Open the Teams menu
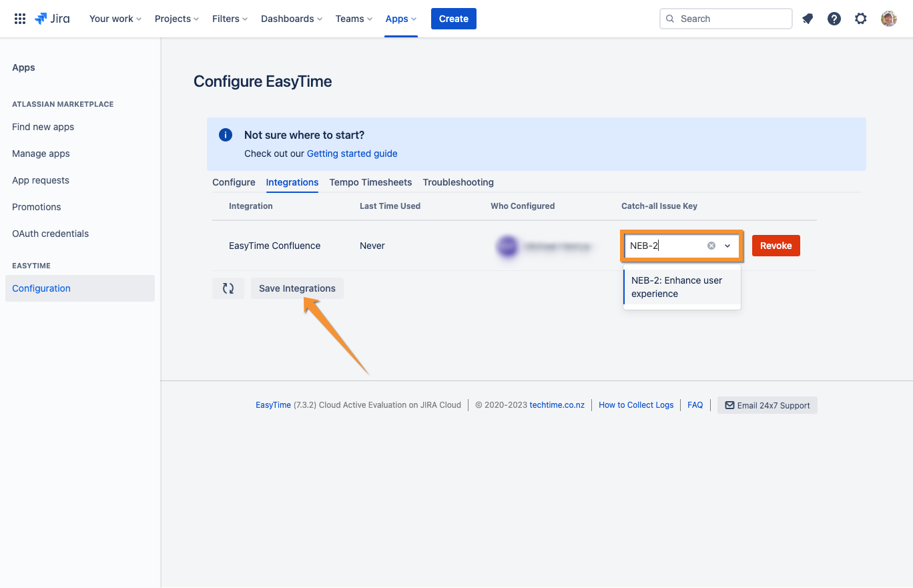 click(355, 19)
